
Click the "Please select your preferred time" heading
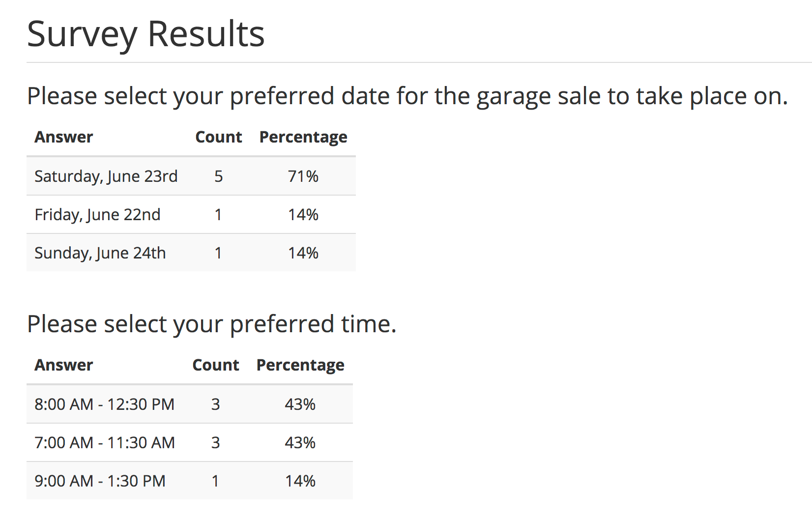(x=211, y=324)
